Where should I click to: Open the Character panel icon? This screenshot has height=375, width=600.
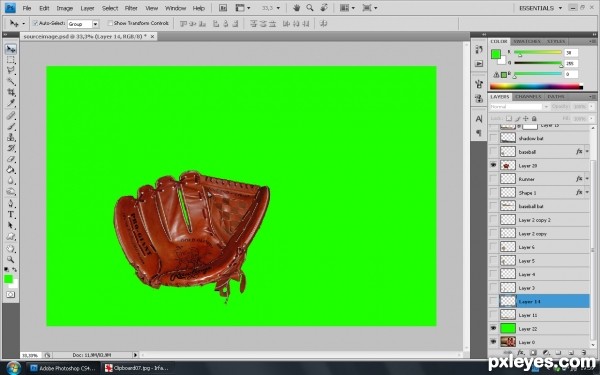pos(479,119)
